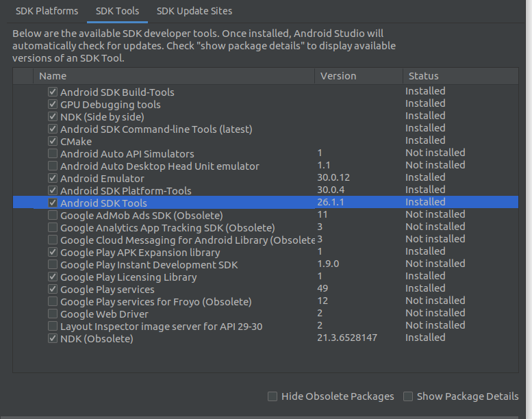Toggle NDK (Side by side) checkbox

[x=53, y=116]
